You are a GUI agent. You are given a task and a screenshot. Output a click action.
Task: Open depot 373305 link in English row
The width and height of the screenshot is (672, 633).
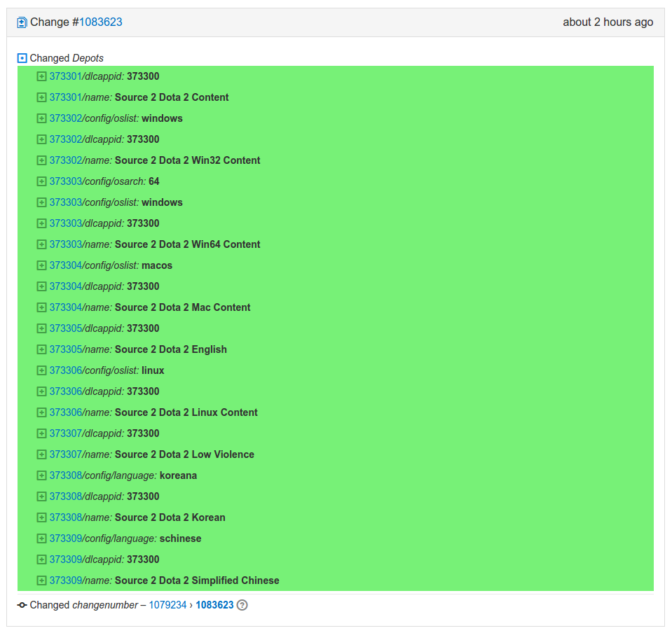[66, 349]
